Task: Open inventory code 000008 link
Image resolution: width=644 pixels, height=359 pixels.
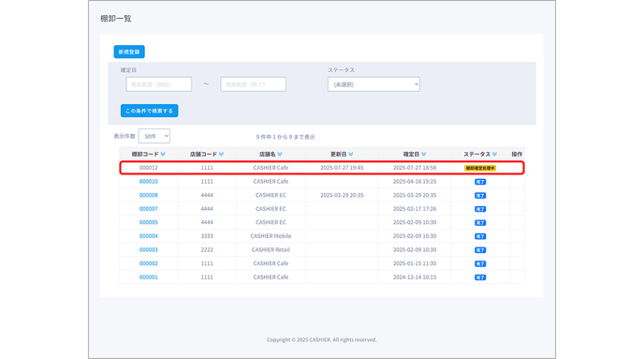Action: (148, 195)
